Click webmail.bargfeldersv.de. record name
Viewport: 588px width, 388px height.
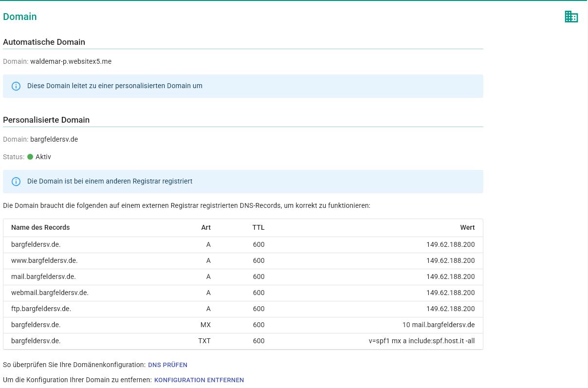(50, 293)
